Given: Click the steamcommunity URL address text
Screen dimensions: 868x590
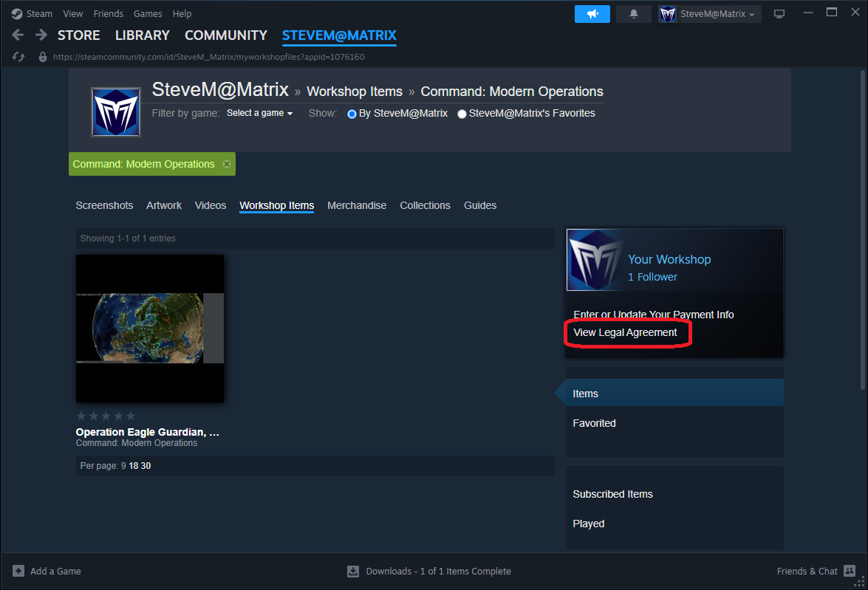Looking at the screenshot, I should [209, 57].
